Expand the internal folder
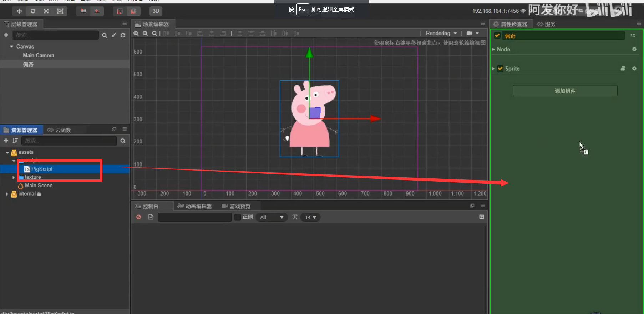The width and height of the screenshot is (644, 314). coord(7,194)
